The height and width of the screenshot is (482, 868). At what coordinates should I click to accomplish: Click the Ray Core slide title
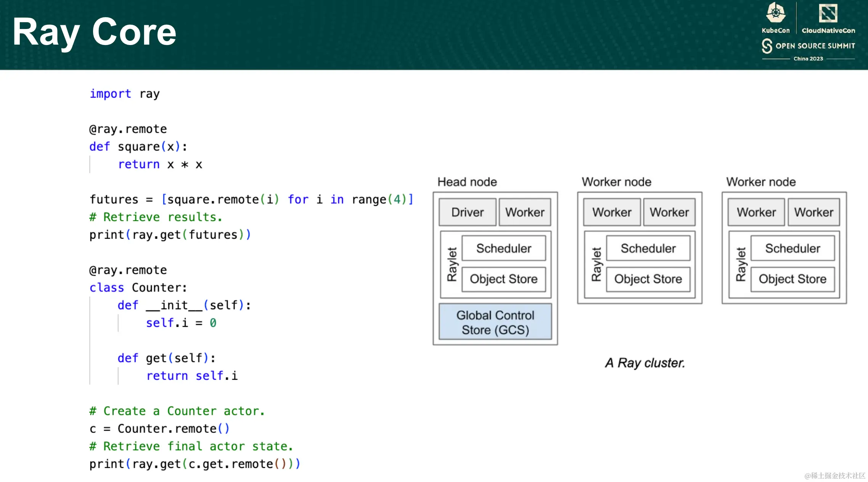pyautogui.click(x=94, y=32)
